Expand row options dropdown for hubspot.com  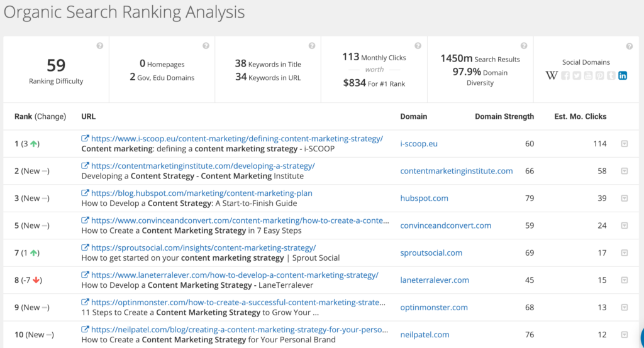pos(625,198)
